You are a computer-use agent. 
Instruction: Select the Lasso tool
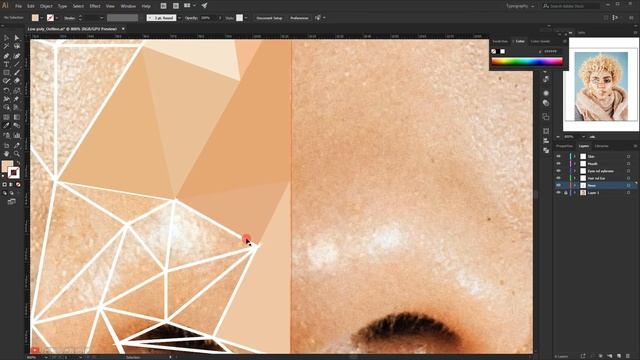pyautogui.click(x=17, y=46)
